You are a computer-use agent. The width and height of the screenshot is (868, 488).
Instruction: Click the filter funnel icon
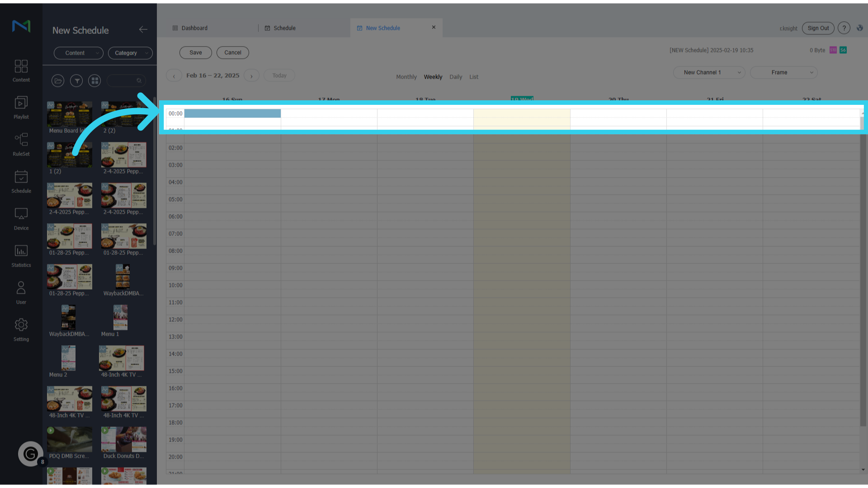[x=76, y=81]
